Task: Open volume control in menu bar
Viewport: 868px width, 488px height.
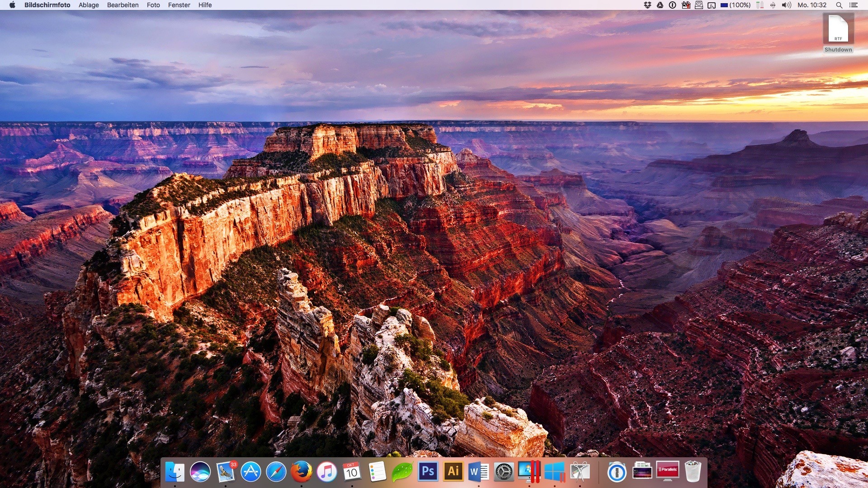Action: click(787, 5)
